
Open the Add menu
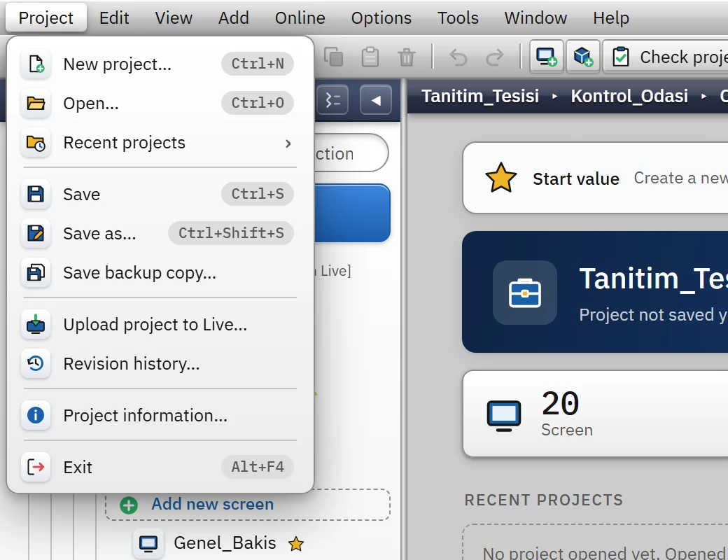click(234, 17)
